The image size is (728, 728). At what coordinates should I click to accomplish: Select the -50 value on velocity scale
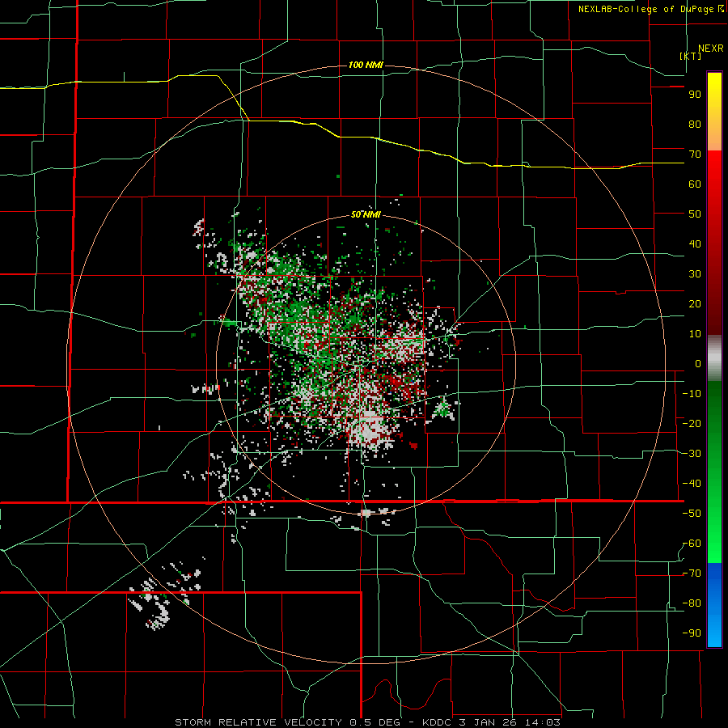click(692, 514)
